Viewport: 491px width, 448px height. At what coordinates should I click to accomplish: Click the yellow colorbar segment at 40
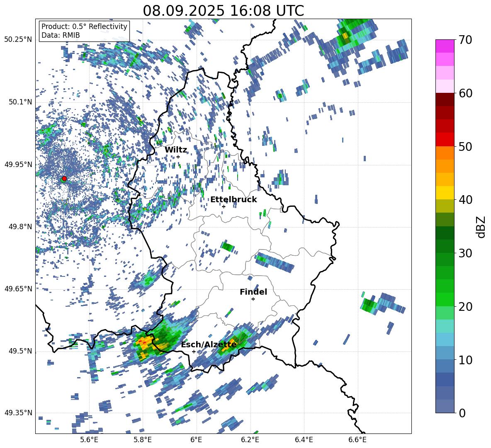pos(445,193)
